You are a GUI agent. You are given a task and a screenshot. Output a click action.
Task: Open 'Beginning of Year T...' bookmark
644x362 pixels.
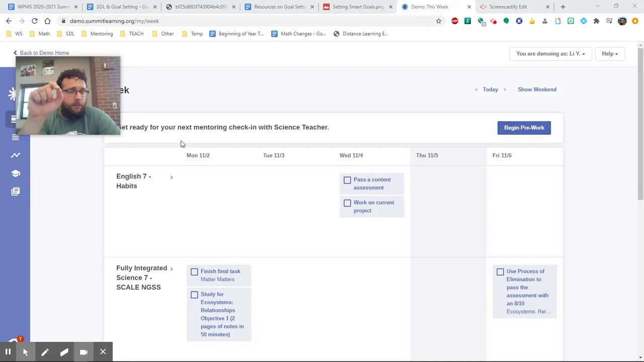[236, 34]
